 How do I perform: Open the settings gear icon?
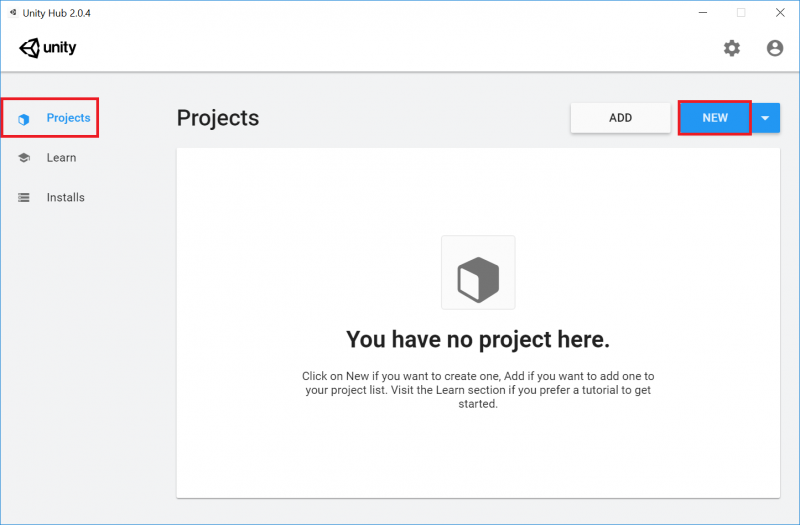(x=732, y=48)
